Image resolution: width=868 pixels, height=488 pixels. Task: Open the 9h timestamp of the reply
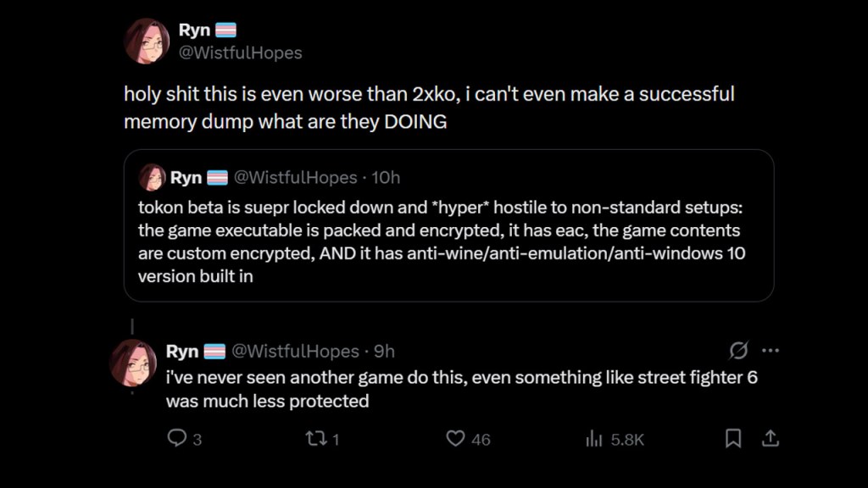point(384,352)
